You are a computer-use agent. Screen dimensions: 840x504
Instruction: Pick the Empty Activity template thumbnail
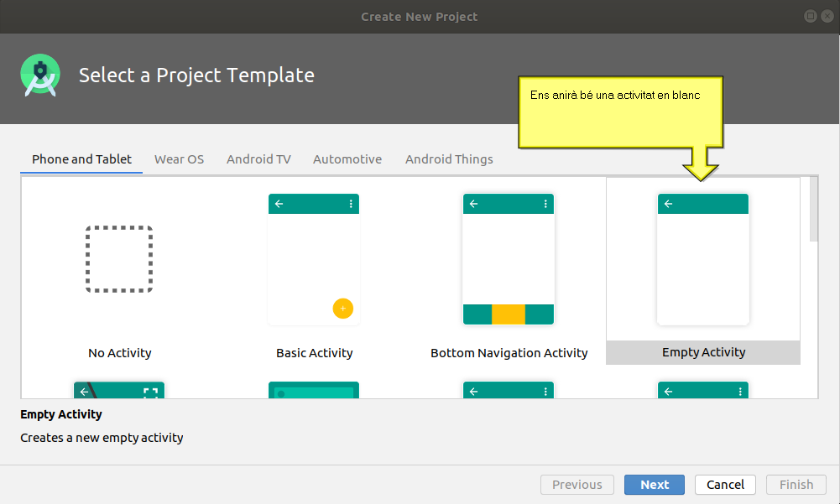click(703, 259)
